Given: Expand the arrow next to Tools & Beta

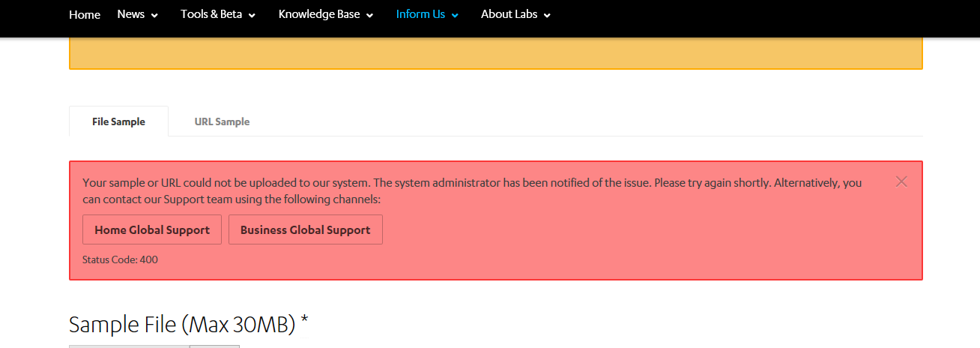Looking at the screenshot, I should [252, 15].
